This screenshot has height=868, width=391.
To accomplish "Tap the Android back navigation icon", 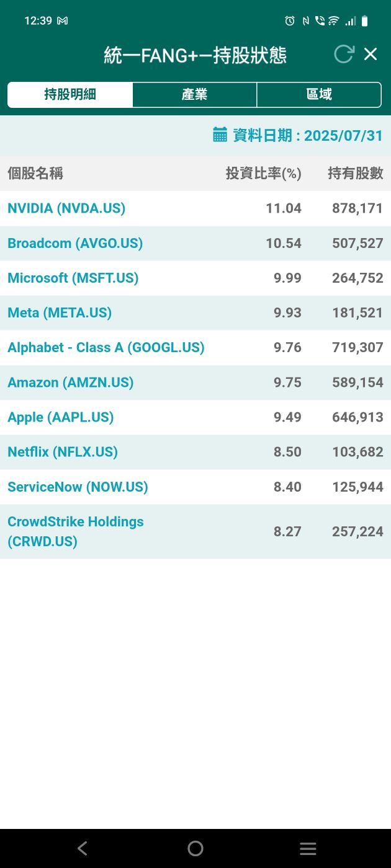I will point(83,848).
